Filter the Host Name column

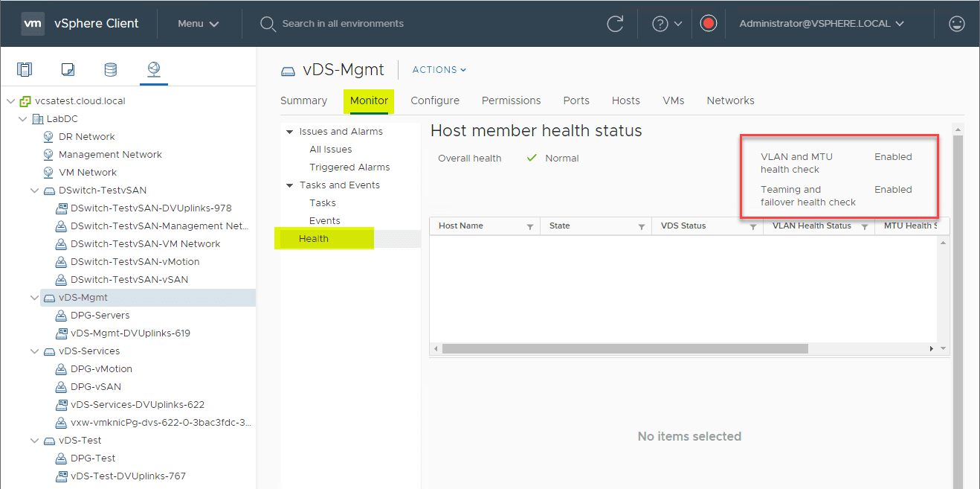point(530,226)
